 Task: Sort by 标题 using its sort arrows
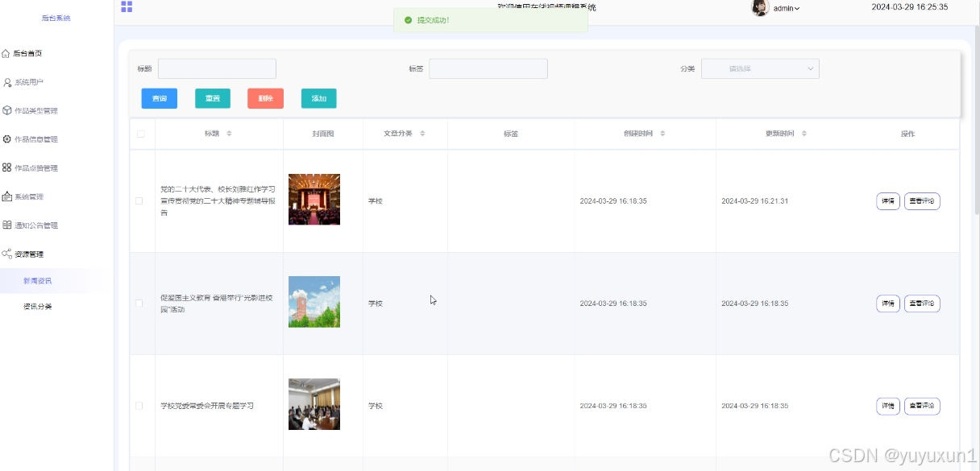pos(229,134)
